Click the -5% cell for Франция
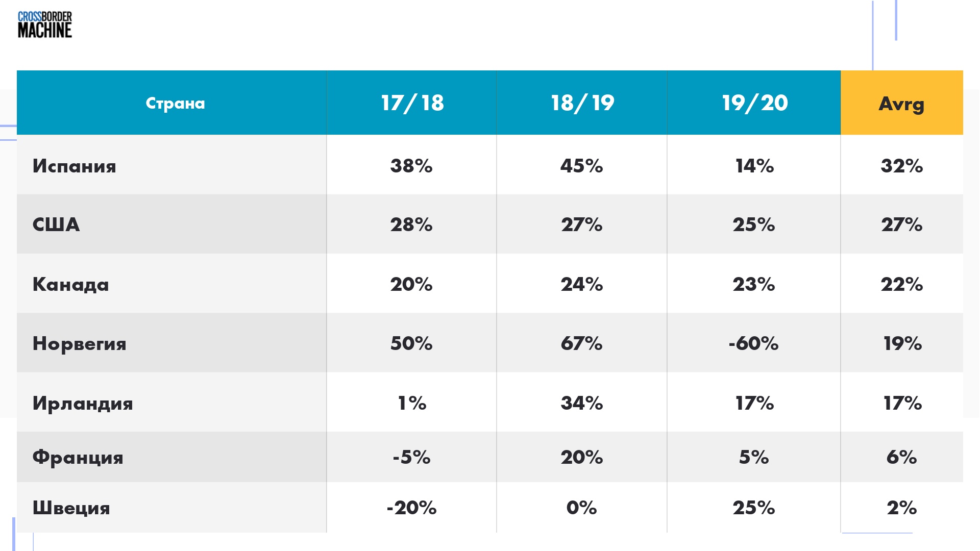 pos(411,457)
